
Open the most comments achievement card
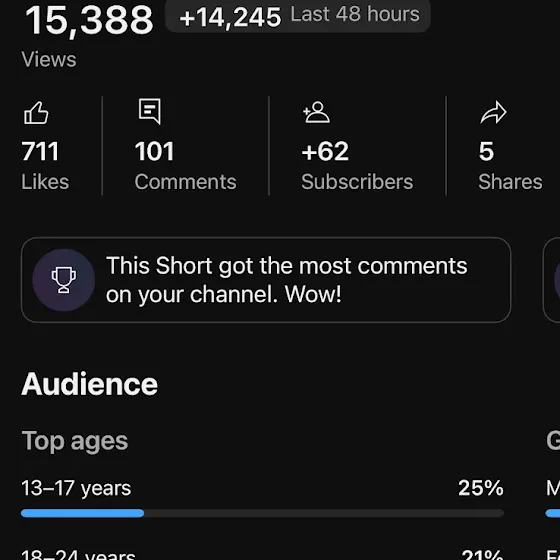click(266, 280)
